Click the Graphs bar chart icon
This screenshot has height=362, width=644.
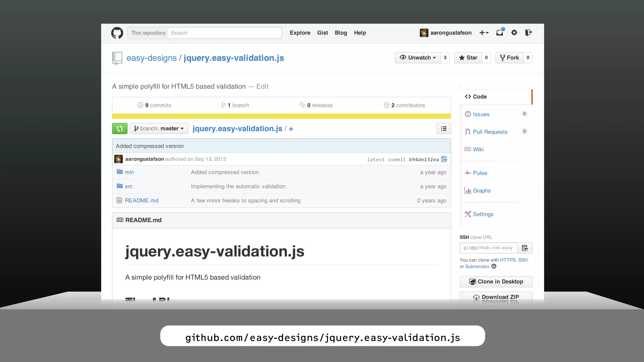(x=468, y=190)
